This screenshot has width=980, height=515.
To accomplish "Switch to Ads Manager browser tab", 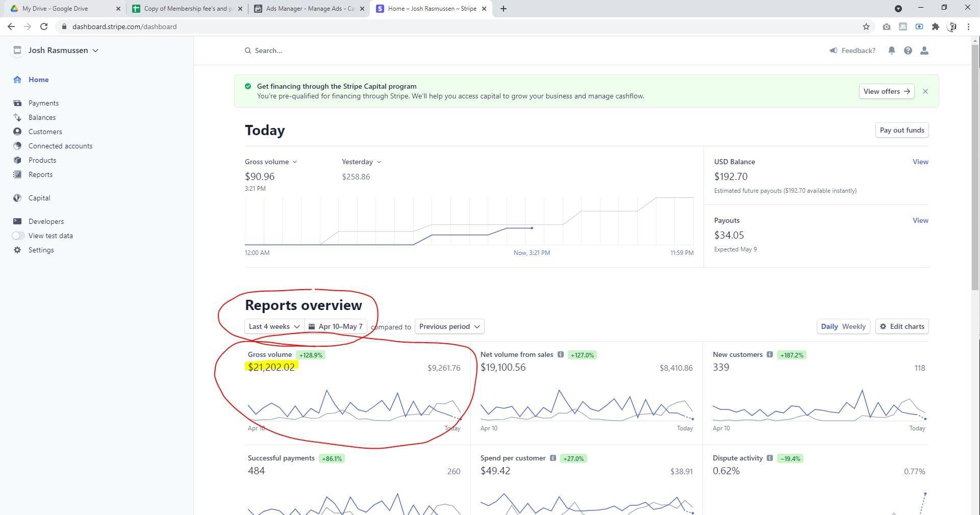I will click(309, 9).
